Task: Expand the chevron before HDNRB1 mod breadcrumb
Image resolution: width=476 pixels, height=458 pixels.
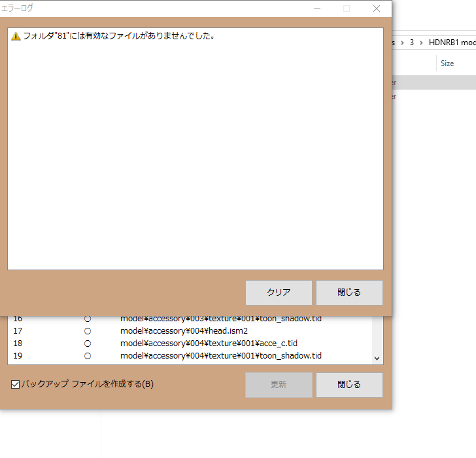Action: click(x=420, y=42)
